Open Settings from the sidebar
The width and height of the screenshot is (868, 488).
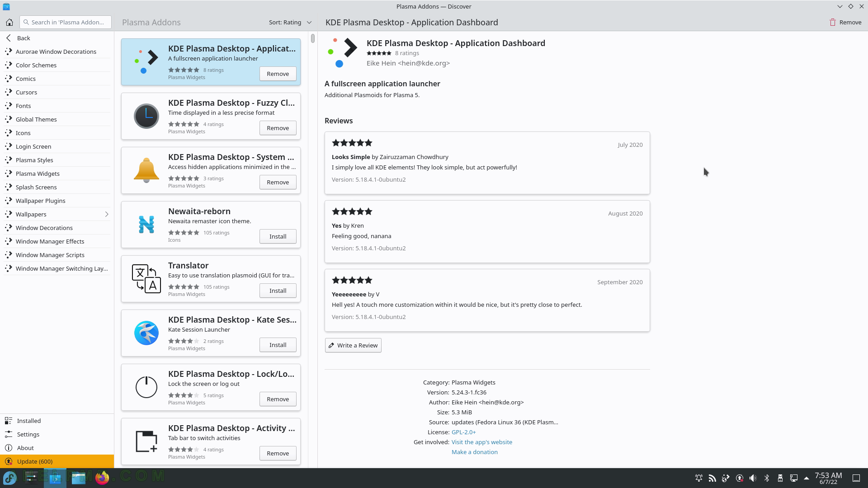click(57, 434)
